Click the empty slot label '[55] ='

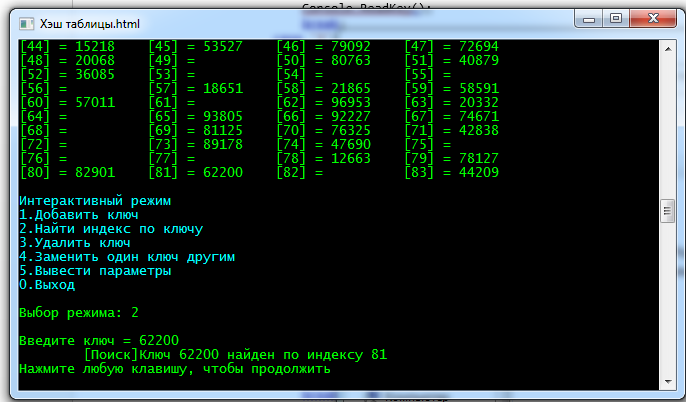428,74
